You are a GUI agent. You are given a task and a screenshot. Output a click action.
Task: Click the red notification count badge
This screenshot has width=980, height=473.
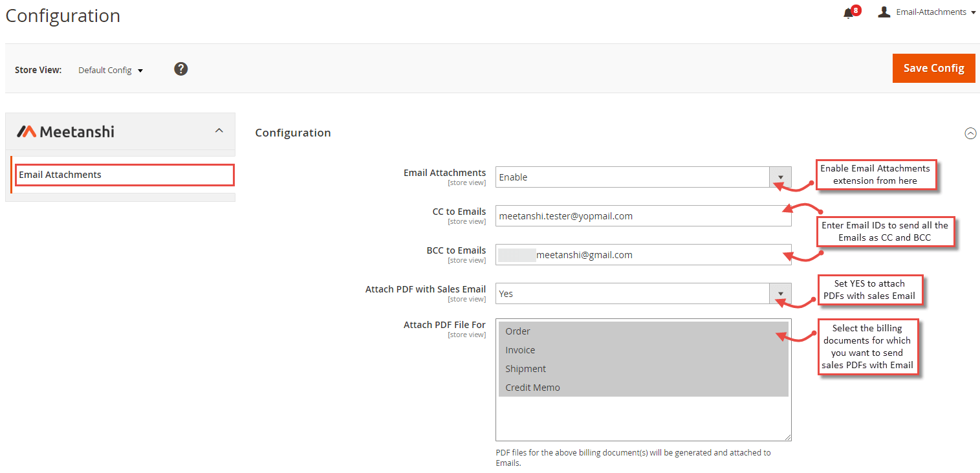click(856, 10)
